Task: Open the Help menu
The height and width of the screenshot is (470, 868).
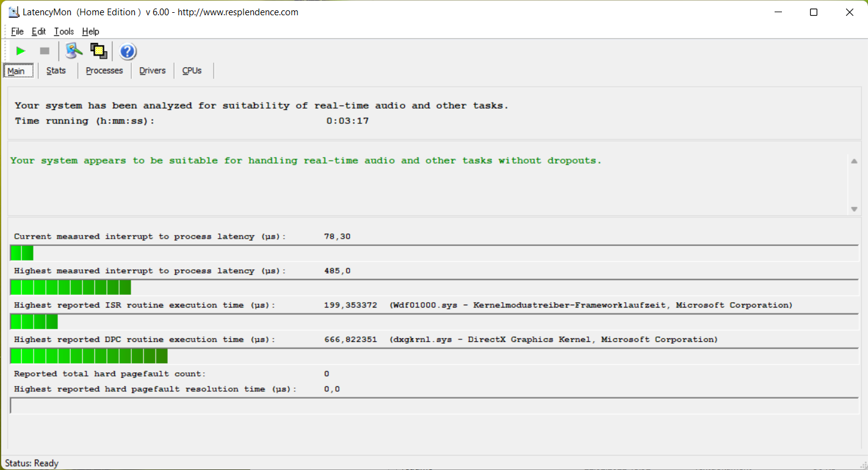Action: click(x=90, y=32)
